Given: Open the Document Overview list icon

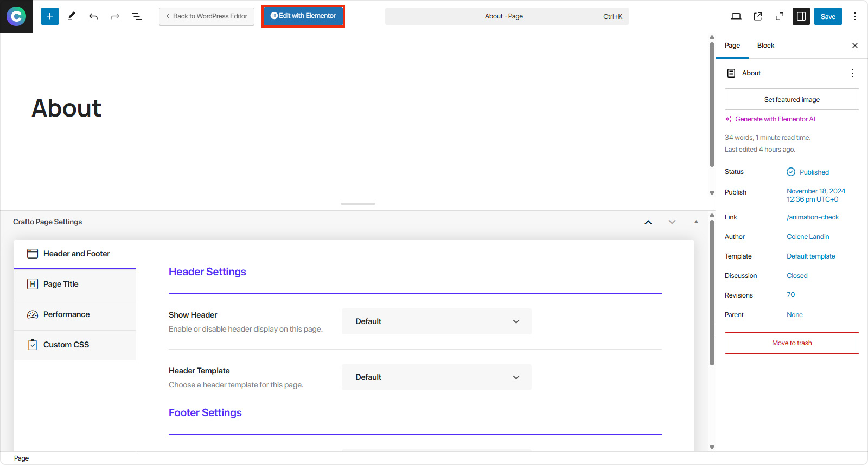Looking at the screenshot, I should tap(137, 16).
